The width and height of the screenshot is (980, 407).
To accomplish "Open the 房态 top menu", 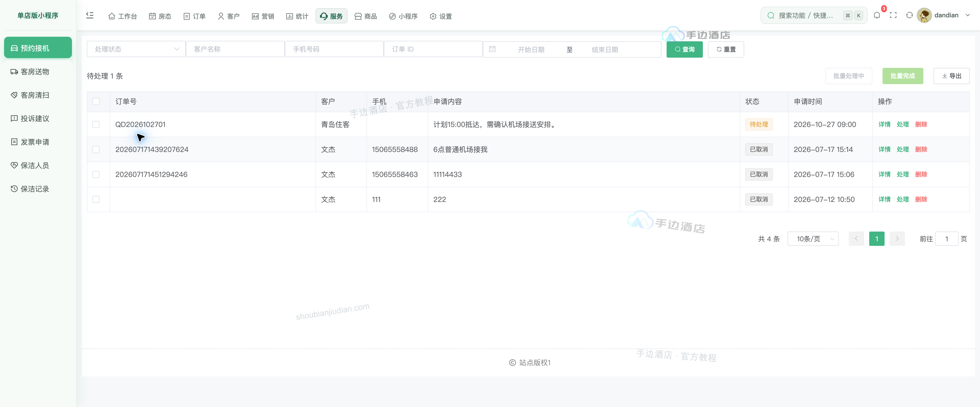I will [x=160, y=16].
